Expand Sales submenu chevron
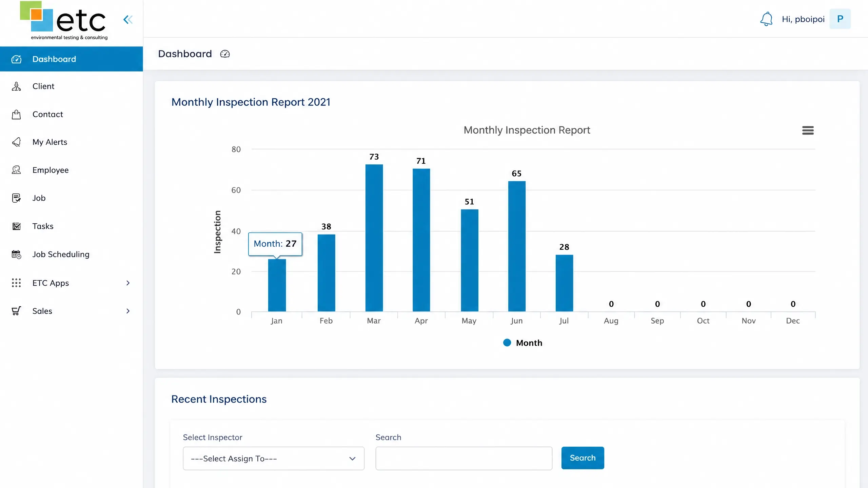Screen dimensions: 868x488 [128, 311]
